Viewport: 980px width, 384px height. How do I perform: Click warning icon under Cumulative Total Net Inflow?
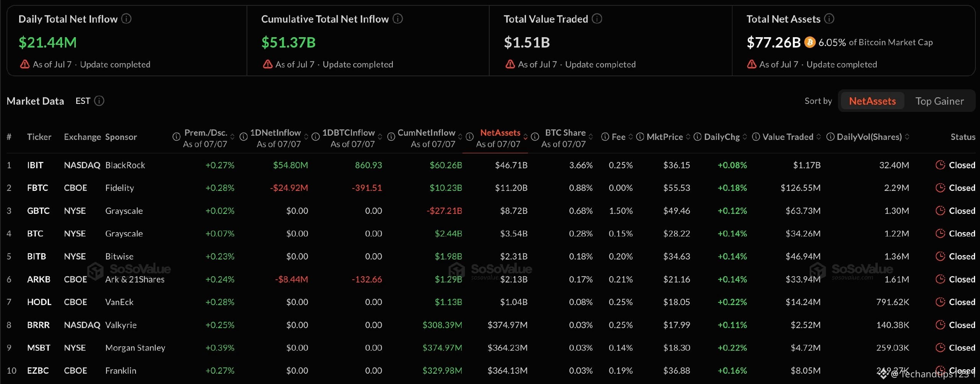pyautogui.click(x=268, y=64)
